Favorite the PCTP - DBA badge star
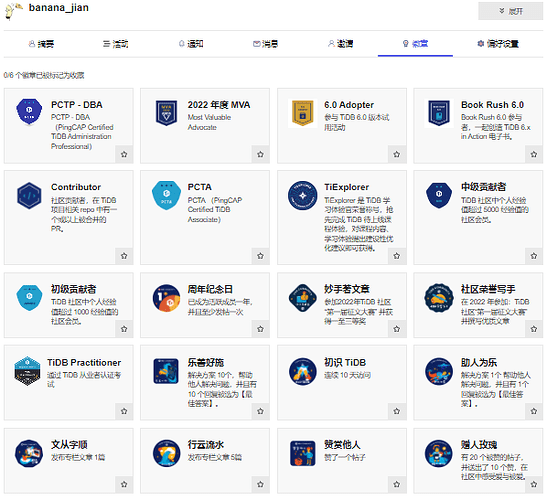 pos(124,154)
